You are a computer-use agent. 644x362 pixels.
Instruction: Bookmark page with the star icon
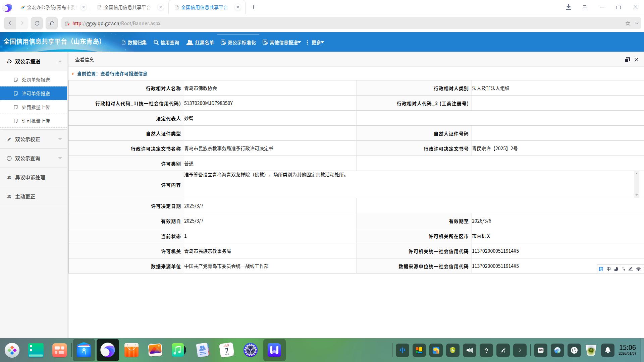point(628,23)
